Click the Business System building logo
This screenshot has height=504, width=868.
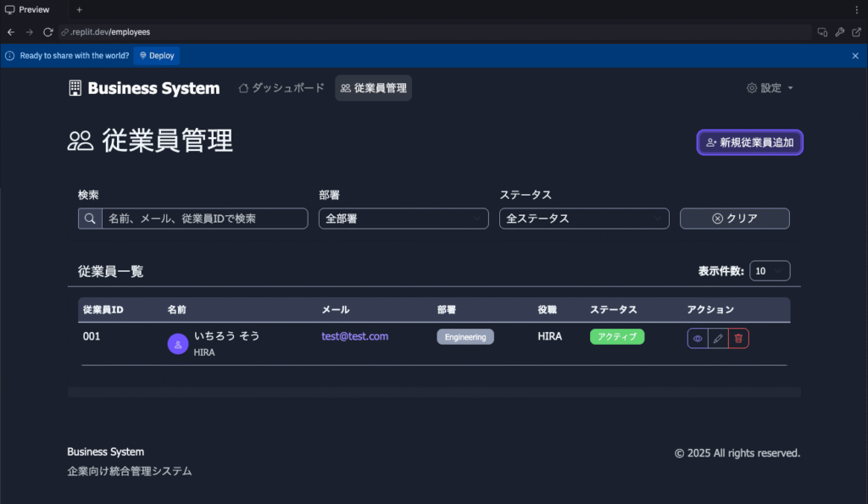click(75, 88)
